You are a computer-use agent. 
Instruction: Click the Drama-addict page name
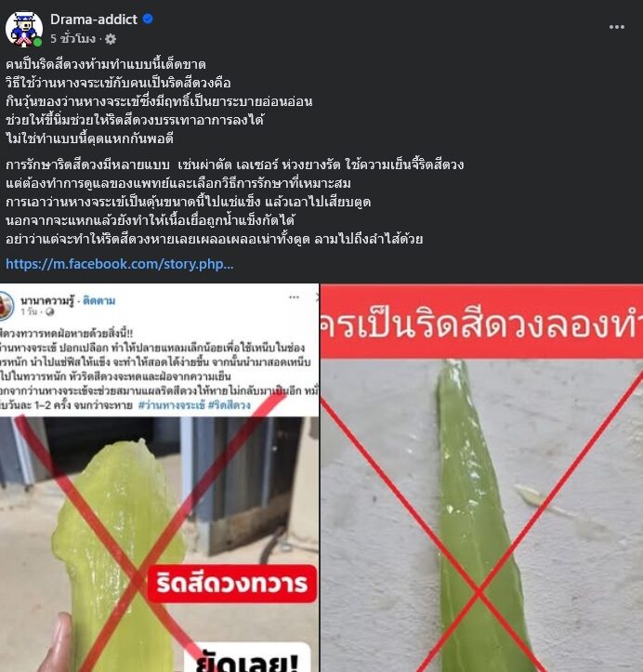click(94, 20)
